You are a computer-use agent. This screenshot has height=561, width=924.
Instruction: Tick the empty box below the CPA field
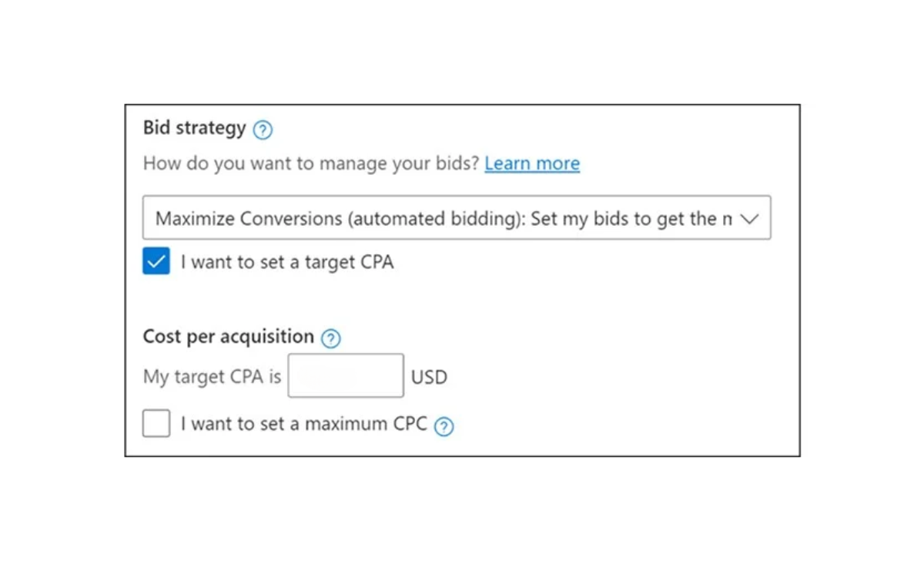[156, 423]
